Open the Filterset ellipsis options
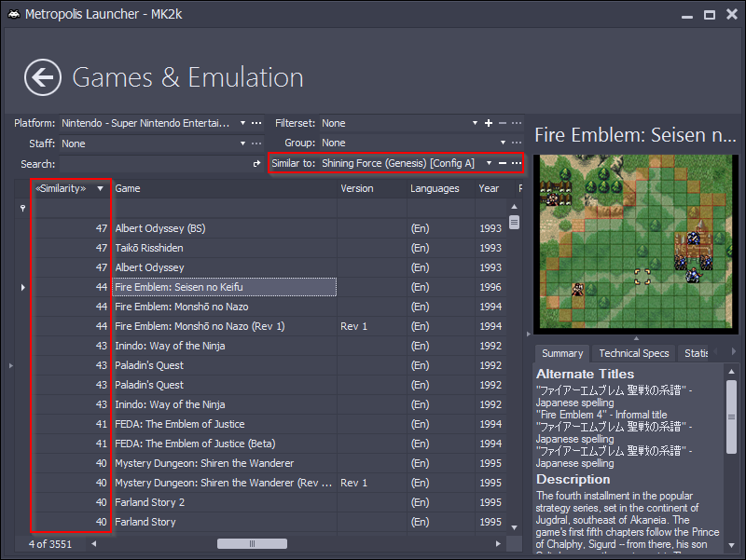This screenshot has width=746, height=560. coord(517,123)
